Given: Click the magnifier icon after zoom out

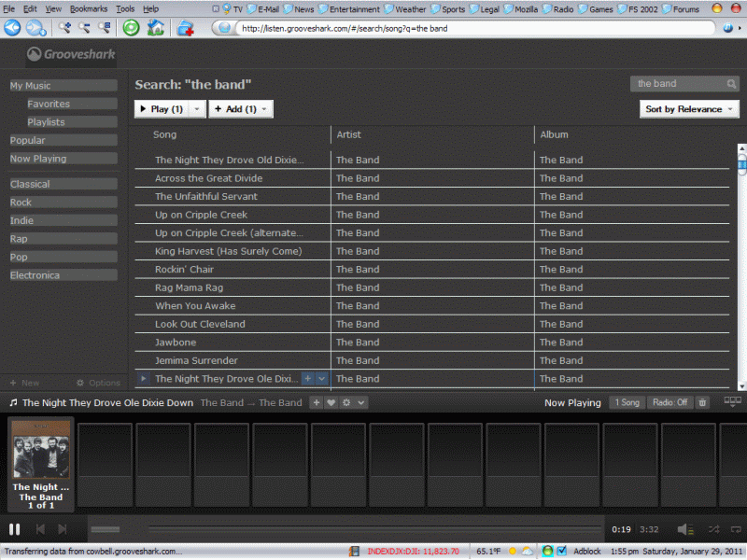Looking at the screenshot, I should 105,28.
